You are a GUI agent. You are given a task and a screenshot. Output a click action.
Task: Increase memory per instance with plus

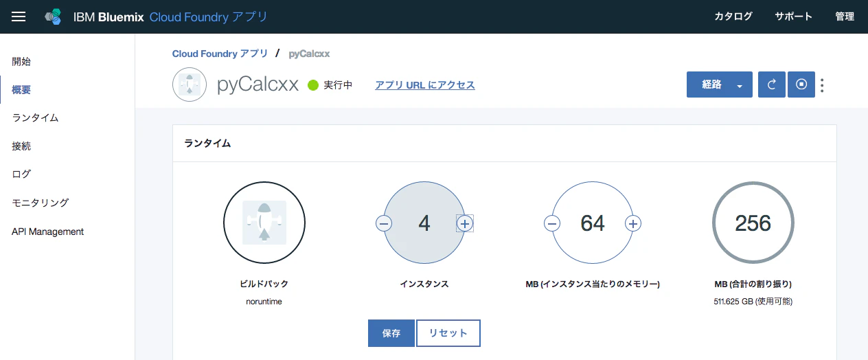[x=633, y=223]
